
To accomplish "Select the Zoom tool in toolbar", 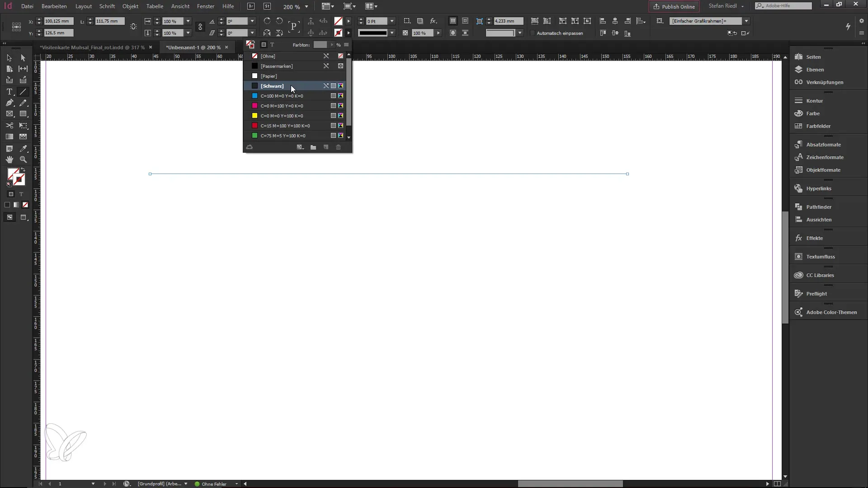I will tap(24, 159).
